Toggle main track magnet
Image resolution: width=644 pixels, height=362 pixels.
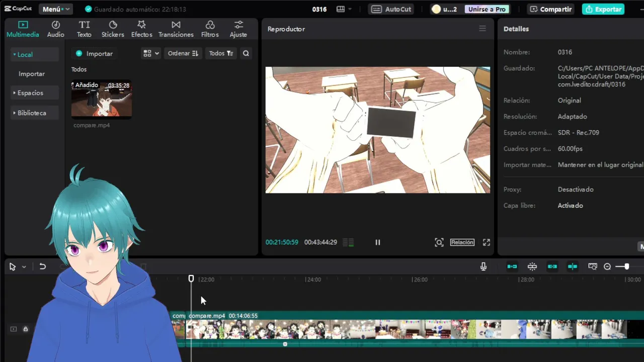coord(512,267)
